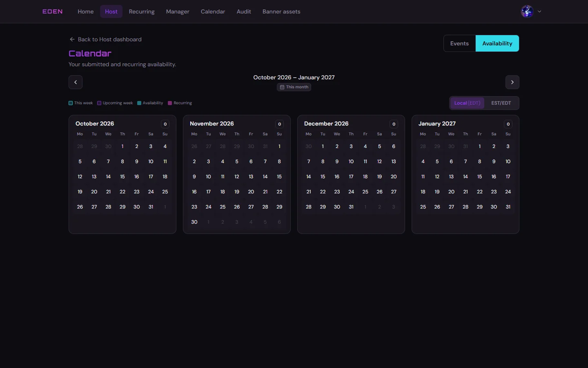
Task: Open the Home nav item
Action: point(86,11)
